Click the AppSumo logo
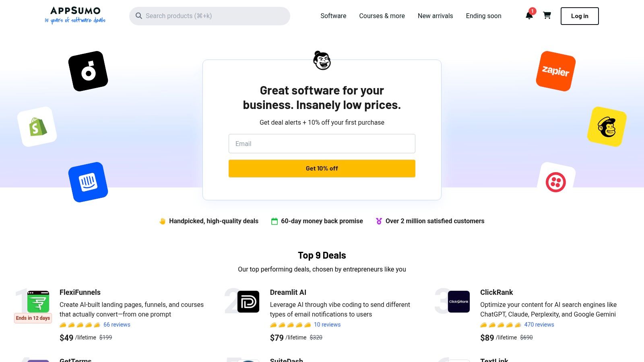 tap(75, 15)
